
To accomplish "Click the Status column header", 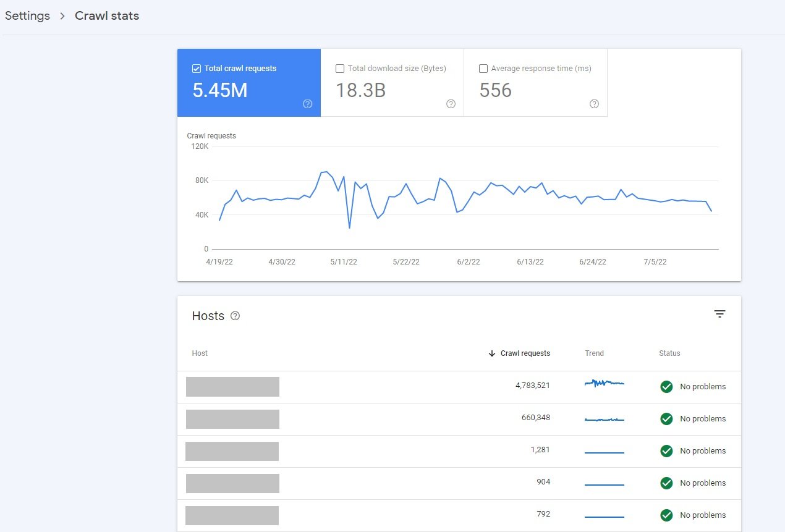I will click(669, 353).
